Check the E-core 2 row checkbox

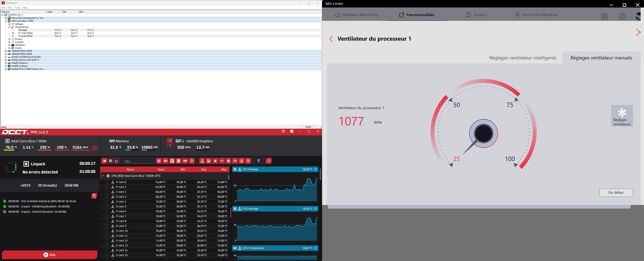click(x=107, y=192)
